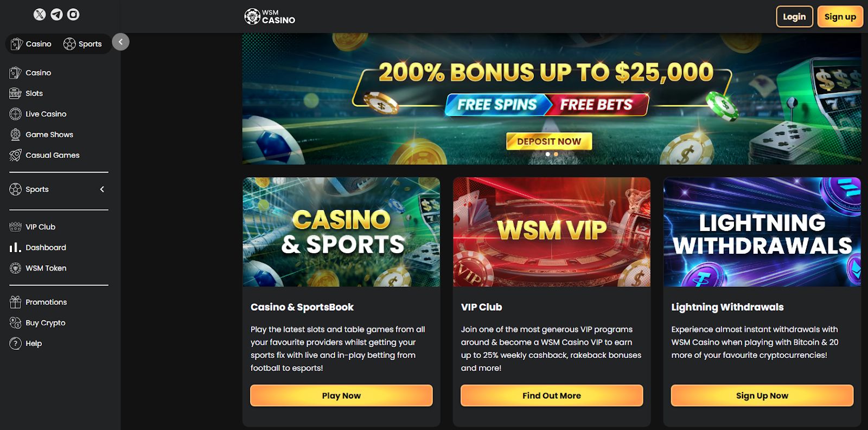Switch to the Casino tab at top
Image resolution: width=868 pixels, height=430 pixels.
tap(31, 44)
